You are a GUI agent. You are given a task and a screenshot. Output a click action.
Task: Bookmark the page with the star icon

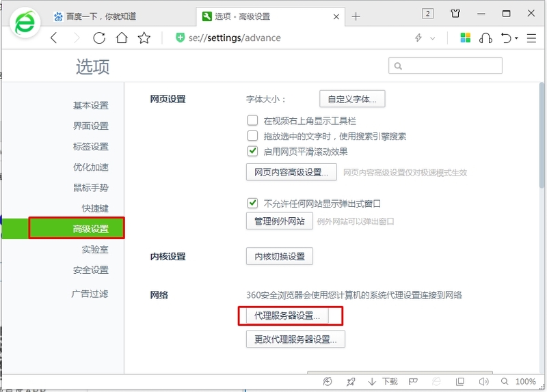[x=144, y=38]
